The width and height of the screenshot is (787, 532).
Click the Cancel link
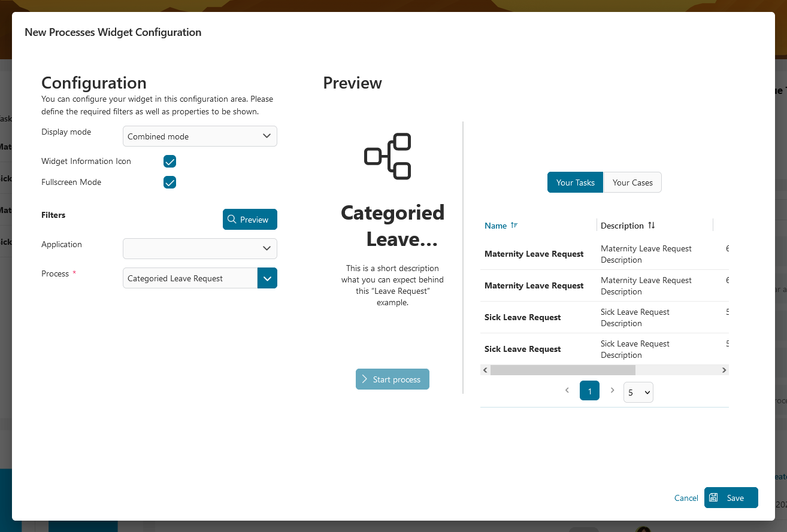686,498
